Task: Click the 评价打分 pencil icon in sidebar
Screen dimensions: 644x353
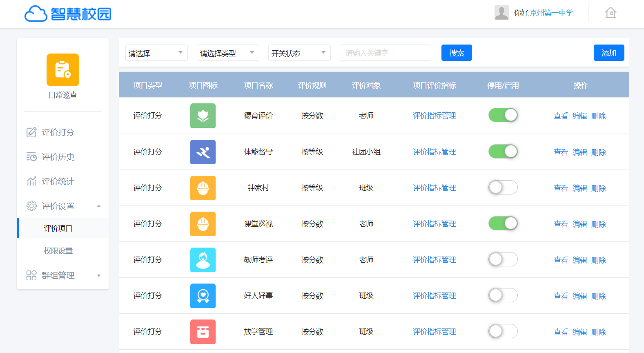Action: click(31, 132)
